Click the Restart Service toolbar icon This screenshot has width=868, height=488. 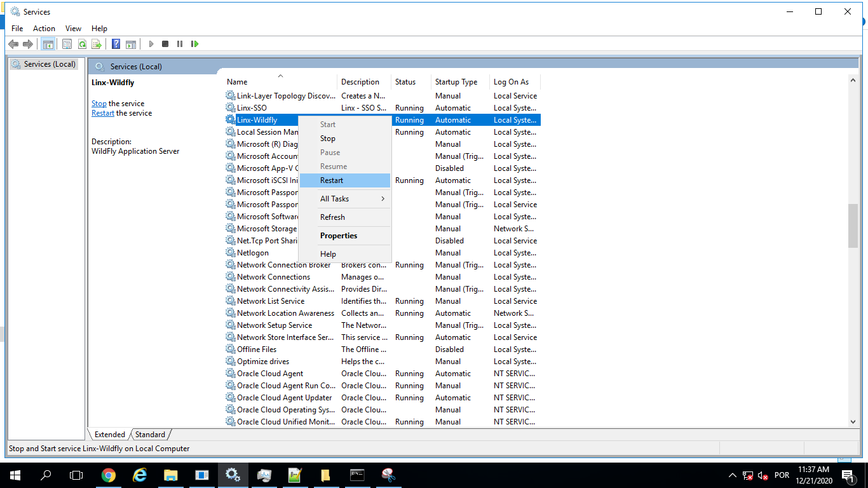(194, 44)
